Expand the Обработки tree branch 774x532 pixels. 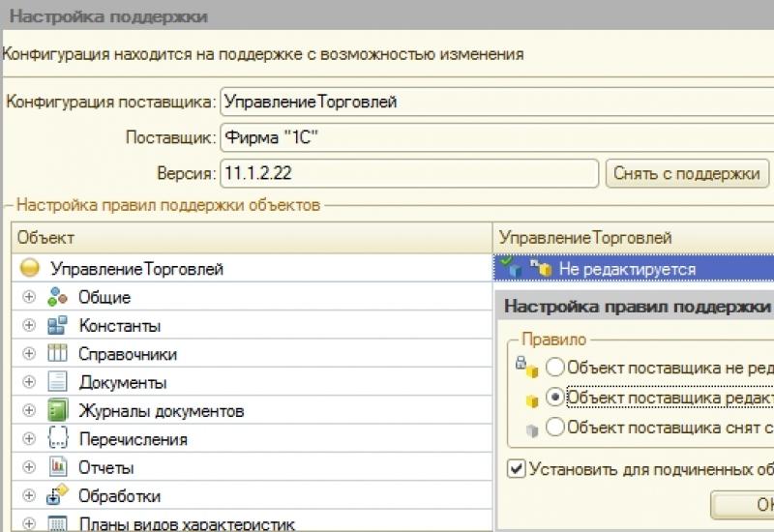(x=28, y=496)
